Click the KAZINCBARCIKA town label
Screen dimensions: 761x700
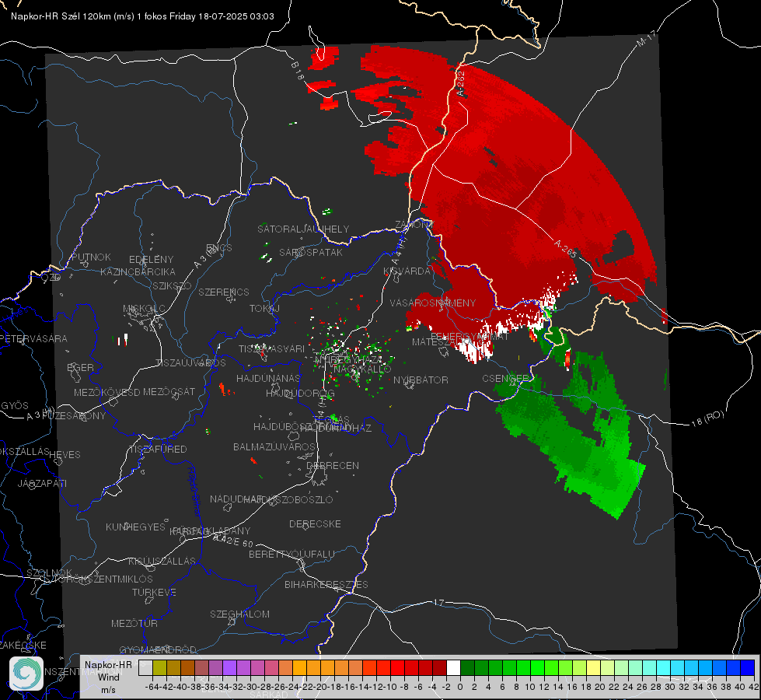pos(138,271)
